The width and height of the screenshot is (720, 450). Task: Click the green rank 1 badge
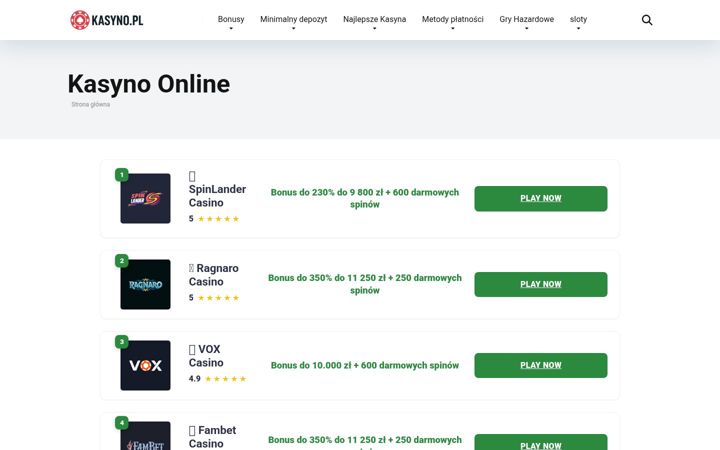[122, 175]
